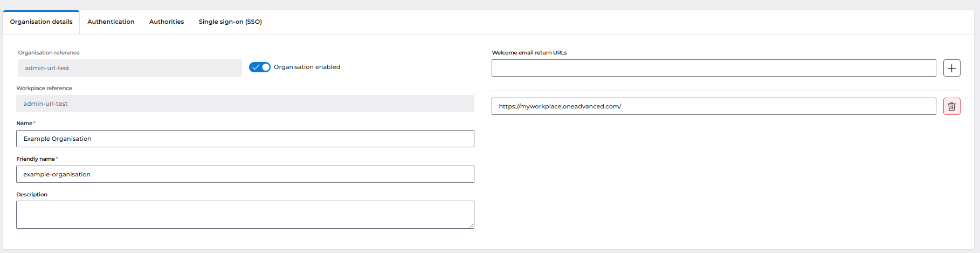Switch to the Authentication tab
This screenshot has width=980, height=253.
[x=111, y=22]
